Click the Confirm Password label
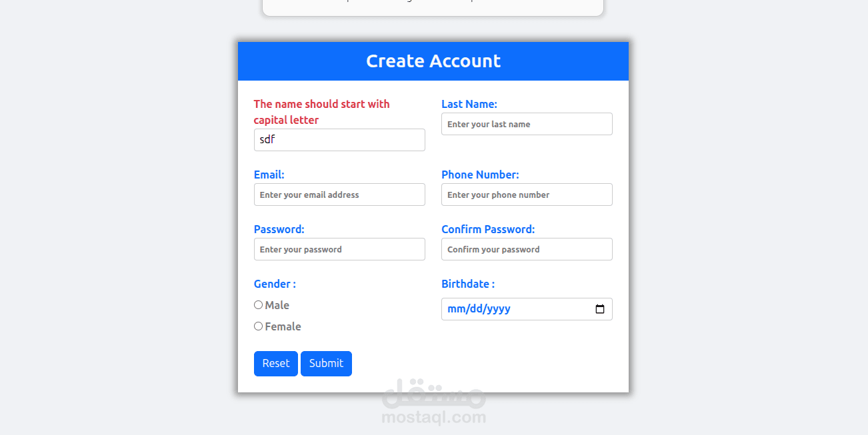The width and height of the screenshot is (868, 435). [488, 229]
